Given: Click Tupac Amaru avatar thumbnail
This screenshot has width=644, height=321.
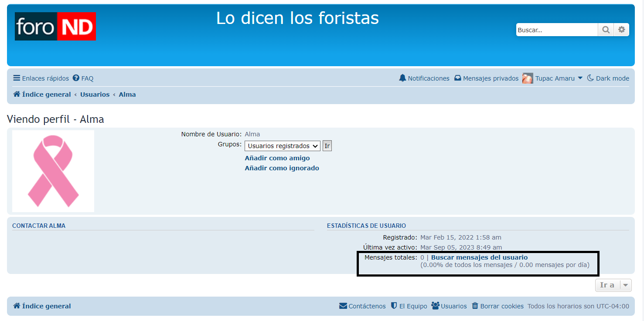Looking at the screenshot, I should [x=528, y=78].
